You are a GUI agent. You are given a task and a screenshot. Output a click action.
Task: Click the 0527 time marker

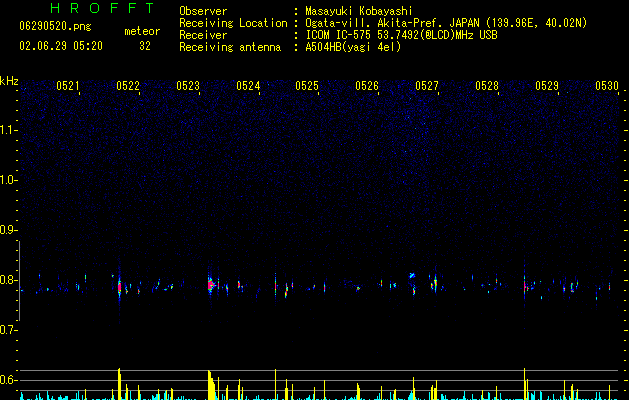pyautogui.click(x=427, y=86)
